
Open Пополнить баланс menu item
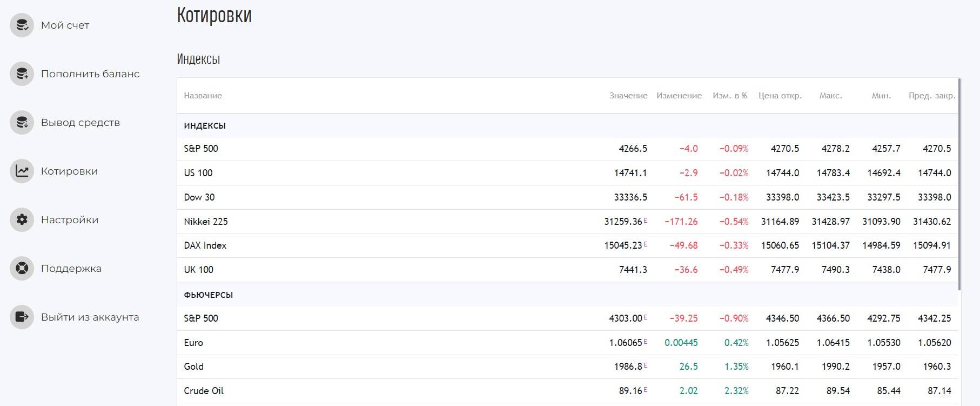click(90, 74)
